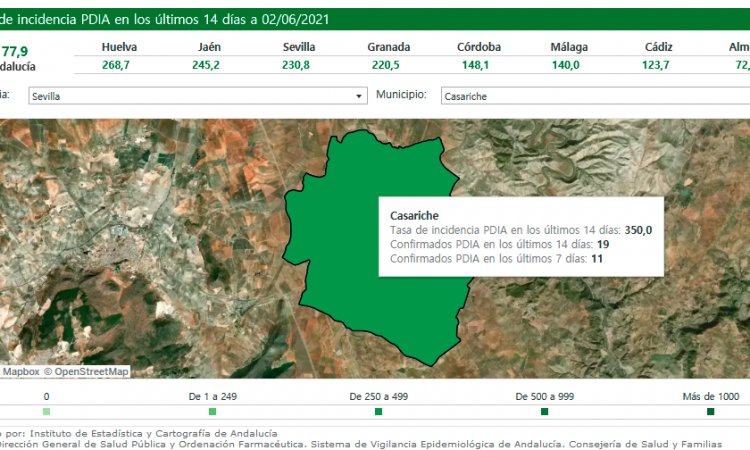Click the 'De 250 a 499' legend swatch
Image resolution: width=750 pixels, height=450 pixels.
tap(378, 412)
